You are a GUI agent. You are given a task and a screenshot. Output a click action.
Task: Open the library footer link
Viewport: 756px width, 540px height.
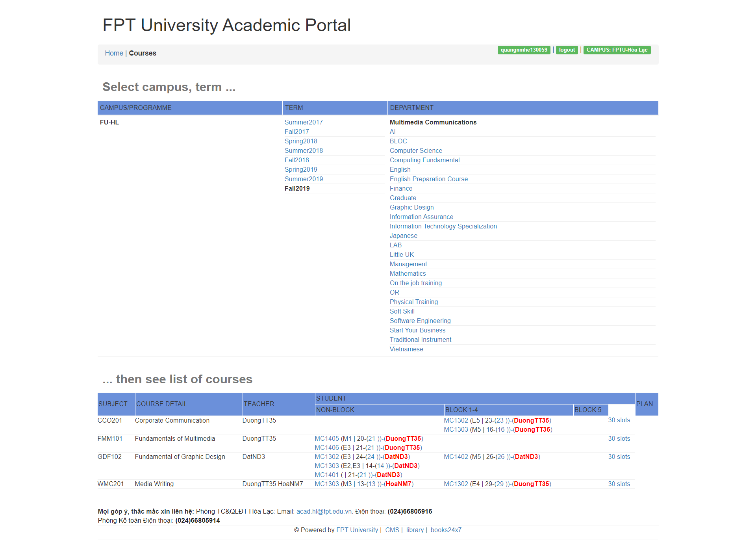[415, 530]
